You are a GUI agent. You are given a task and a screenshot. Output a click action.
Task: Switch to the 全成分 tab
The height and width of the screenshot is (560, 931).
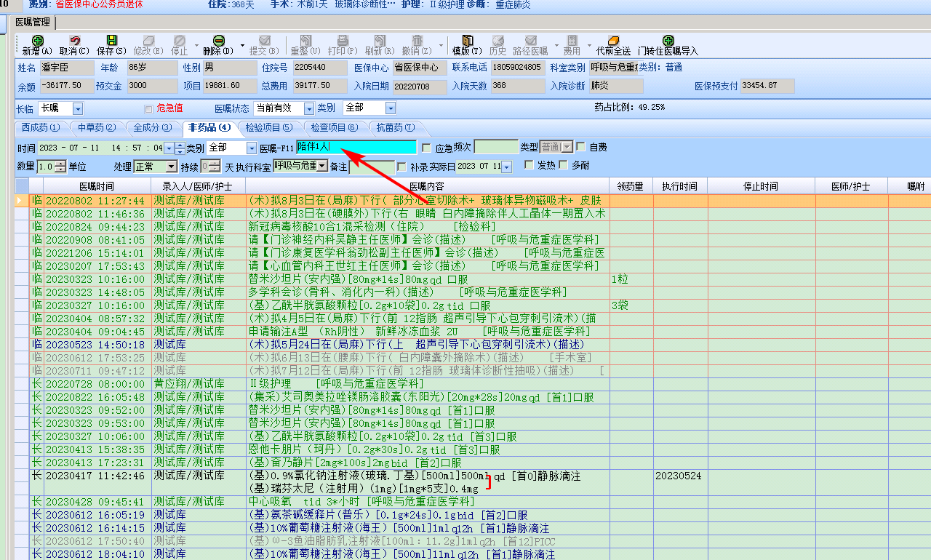[x=153, y=128]
